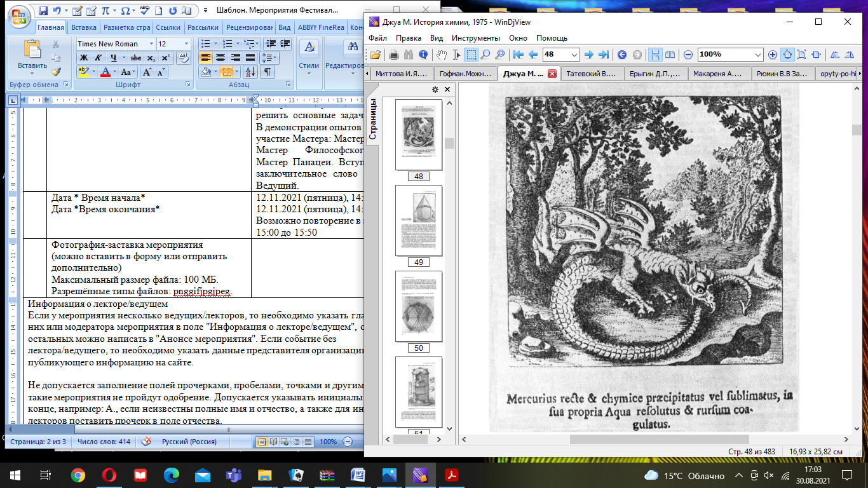Open sidebar settings gear in WinDjView
Image resolution: width=868 pixels, height=488 pixels.
point(435,90)
